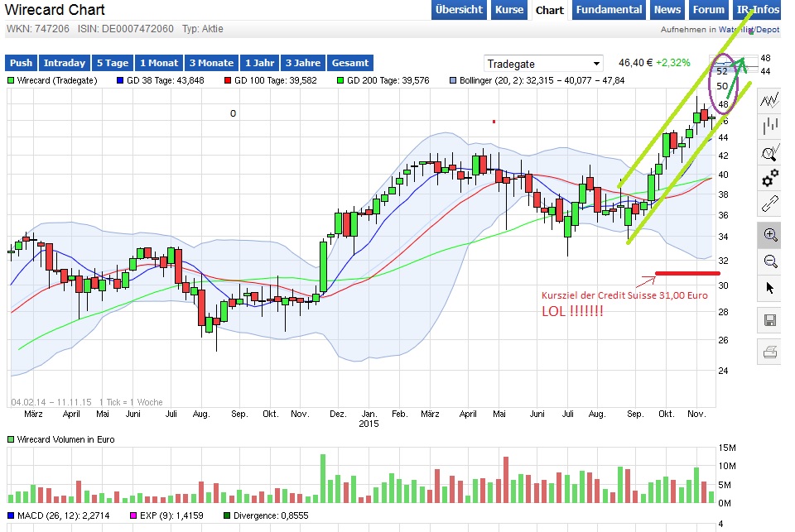Open the News tab

[x=667, y=10]
